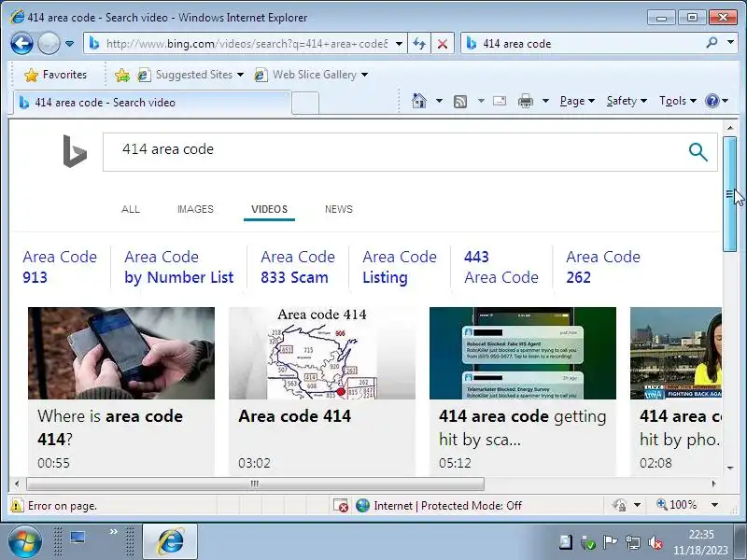This screenshot has width=747, height=560.
Task: Open the news anchor video thumbnail
Action: click(x=675, y=353)
